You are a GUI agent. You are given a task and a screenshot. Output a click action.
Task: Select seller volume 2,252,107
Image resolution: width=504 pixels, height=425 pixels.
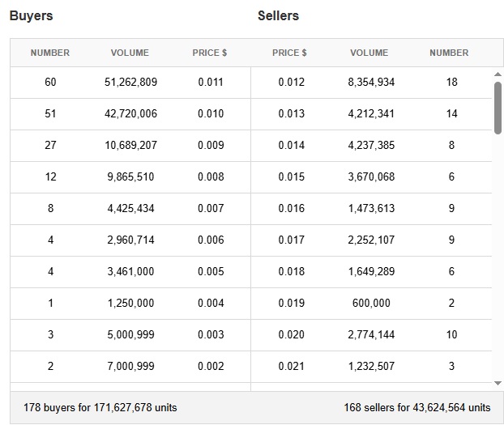point(371,240)
